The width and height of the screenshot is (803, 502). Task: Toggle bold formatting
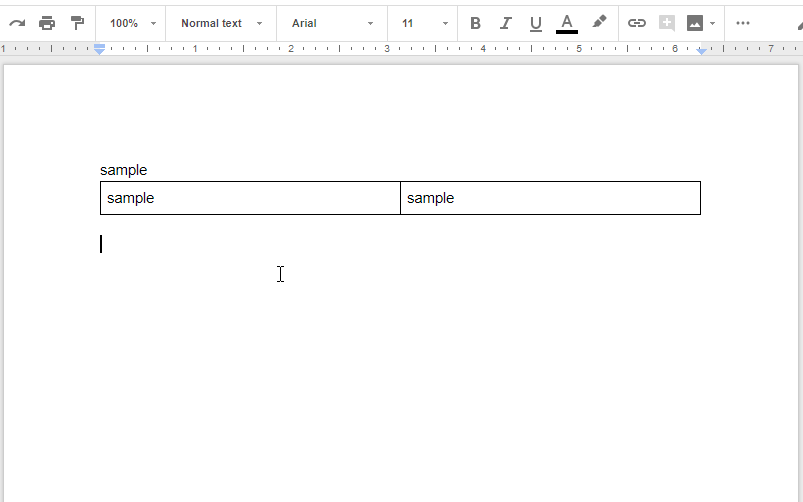point(475,23)
